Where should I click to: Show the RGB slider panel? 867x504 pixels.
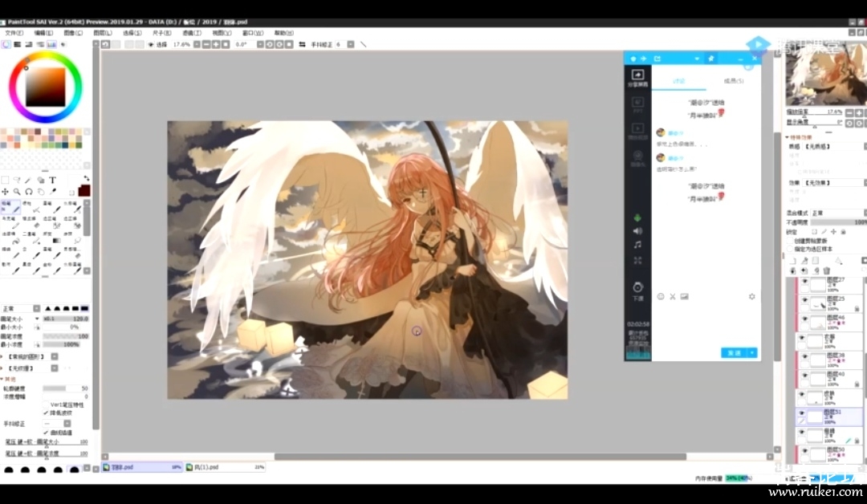(x=17, y=44)
